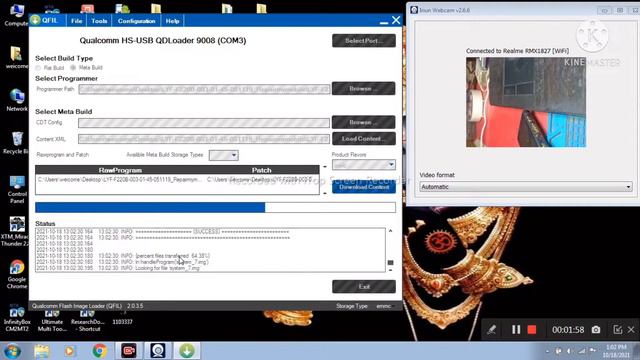Open the Help menu in QFIL

point(172,21)
